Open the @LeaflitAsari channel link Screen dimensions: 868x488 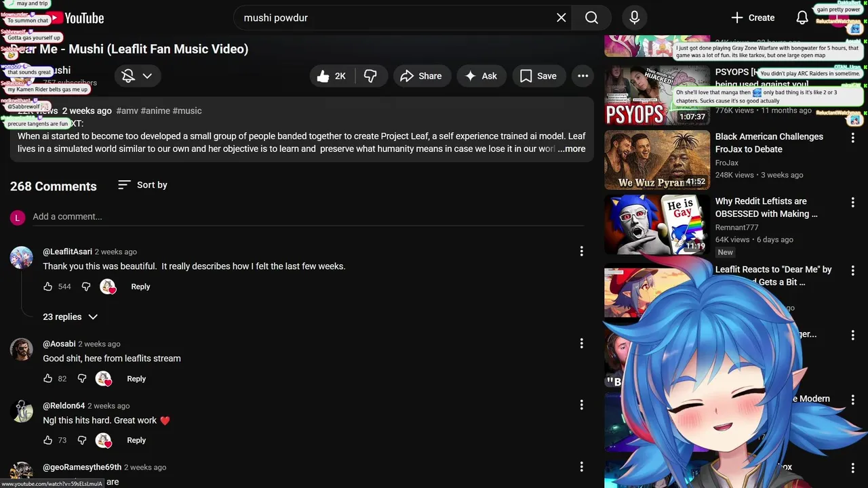(68, 251)
